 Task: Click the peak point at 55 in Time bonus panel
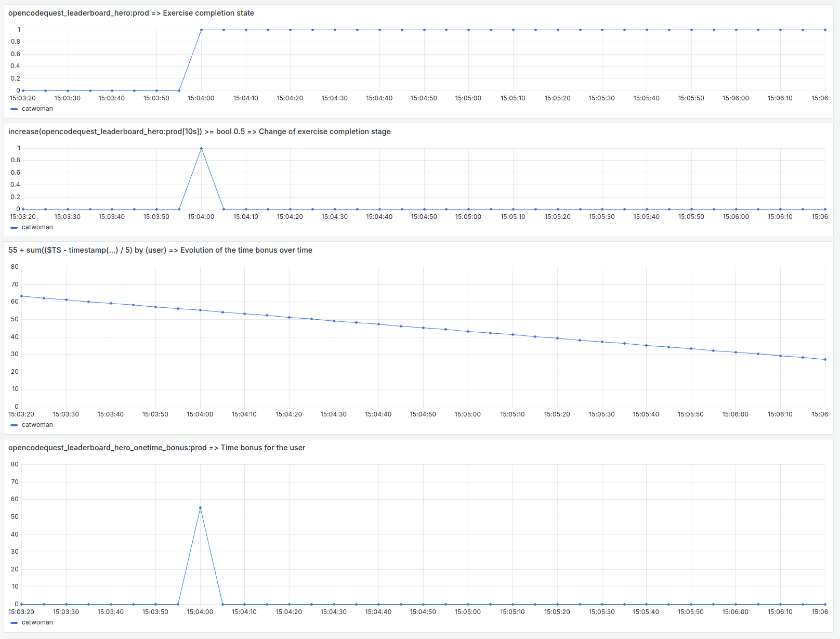click(x=200, y=508)
